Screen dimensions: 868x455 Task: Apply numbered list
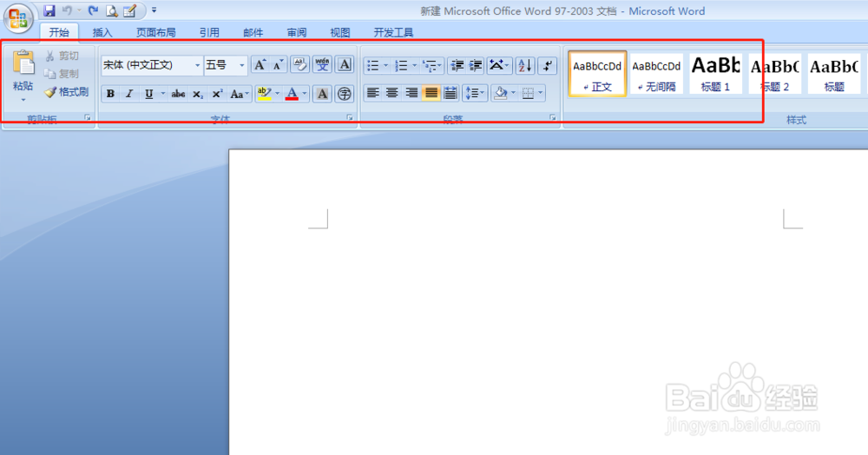pos(401,66)
